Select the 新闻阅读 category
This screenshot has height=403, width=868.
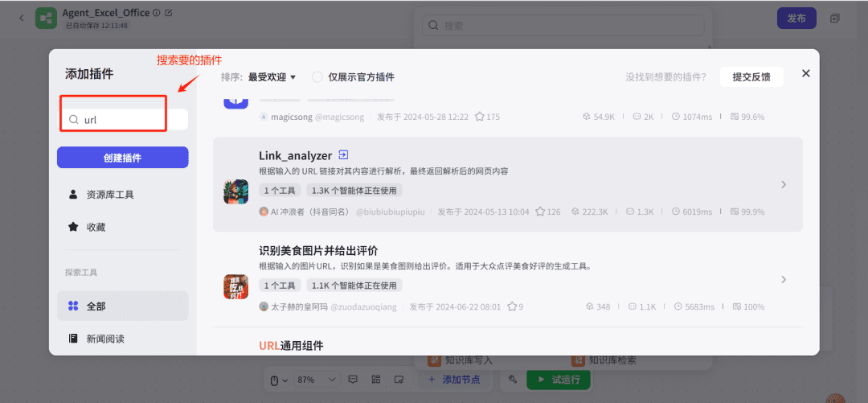click(104, 339)
